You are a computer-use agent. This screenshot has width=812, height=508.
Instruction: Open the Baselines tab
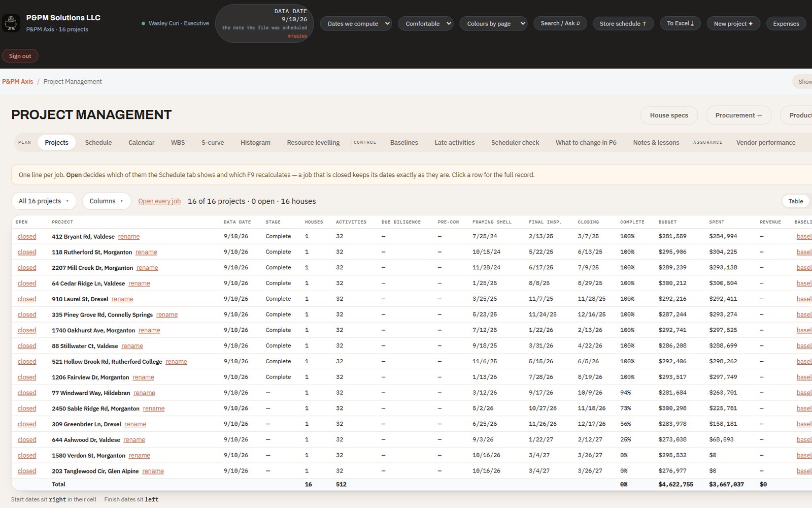pyautogui.click(x=404, y=143)
